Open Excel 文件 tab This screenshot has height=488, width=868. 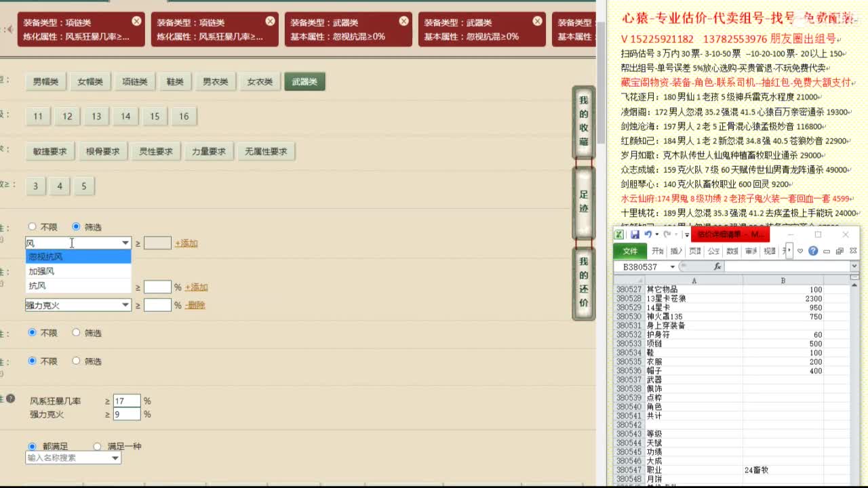(630, 251)
